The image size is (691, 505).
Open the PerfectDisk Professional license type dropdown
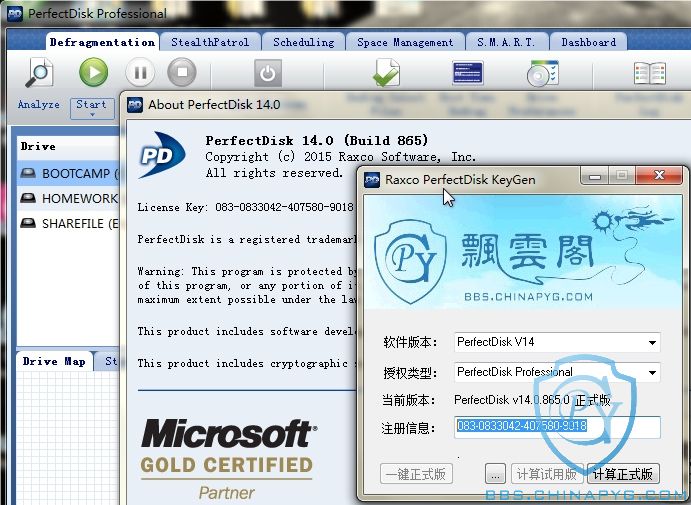(557, 372)
